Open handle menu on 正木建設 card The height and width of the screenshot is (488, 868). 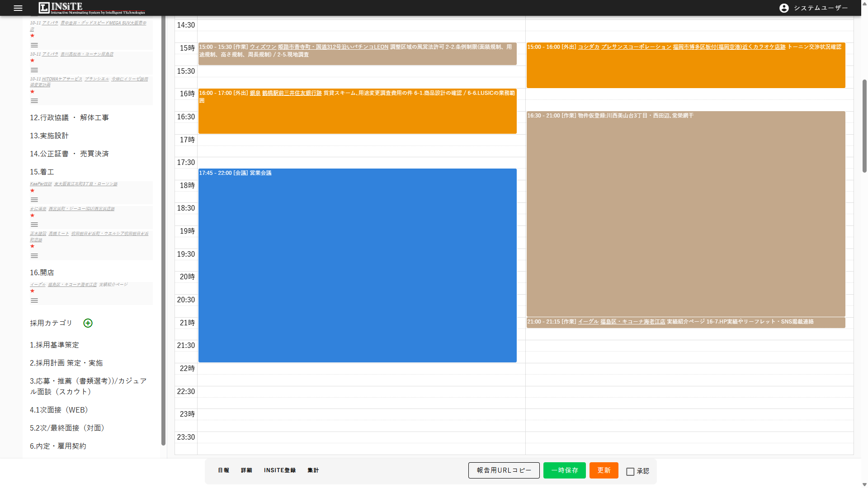click(x=34, y=256)
